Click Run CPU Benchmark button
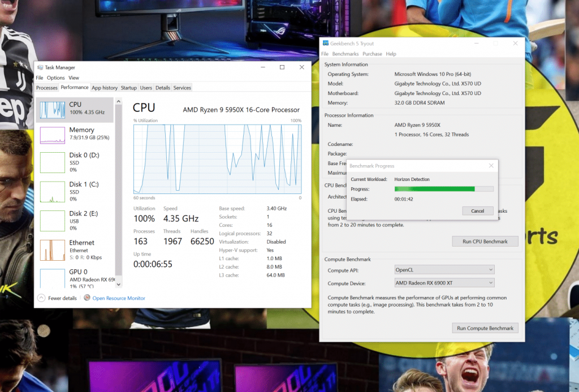579x392 pixels. pyautogui.click(x=485, y=242)
